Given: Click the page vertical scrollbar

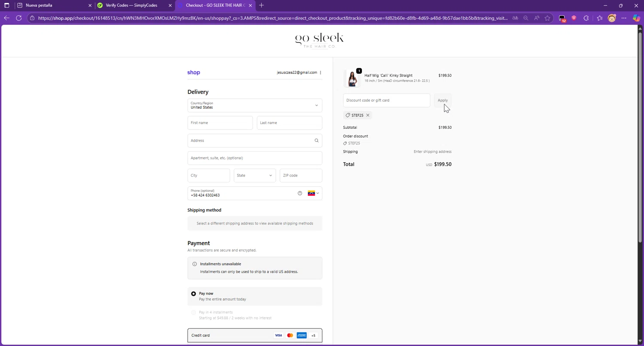Looking at the screenshot, I should (640, 137).
